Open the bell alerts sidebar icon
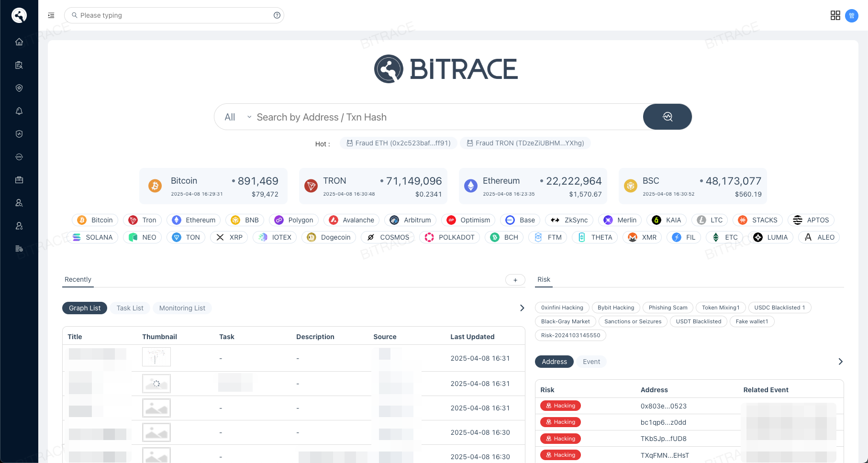 pos(19,111)
